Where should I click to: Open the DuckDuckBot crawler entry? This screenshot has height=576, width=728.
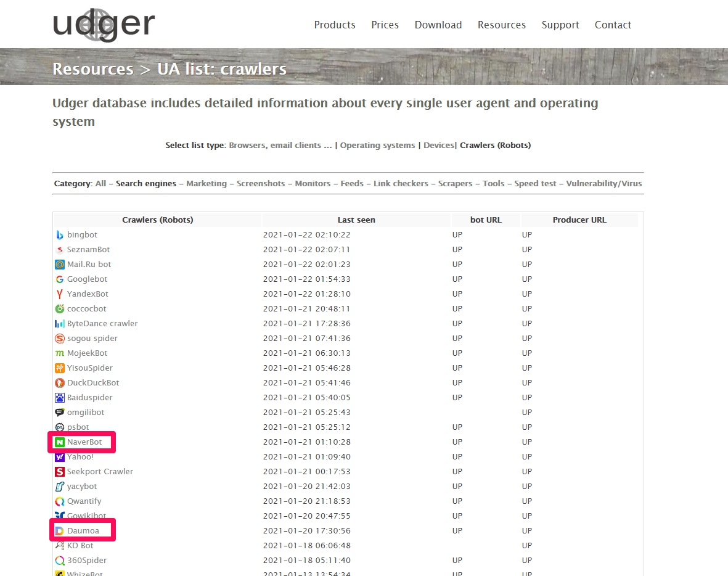click(x=93, y=383)
